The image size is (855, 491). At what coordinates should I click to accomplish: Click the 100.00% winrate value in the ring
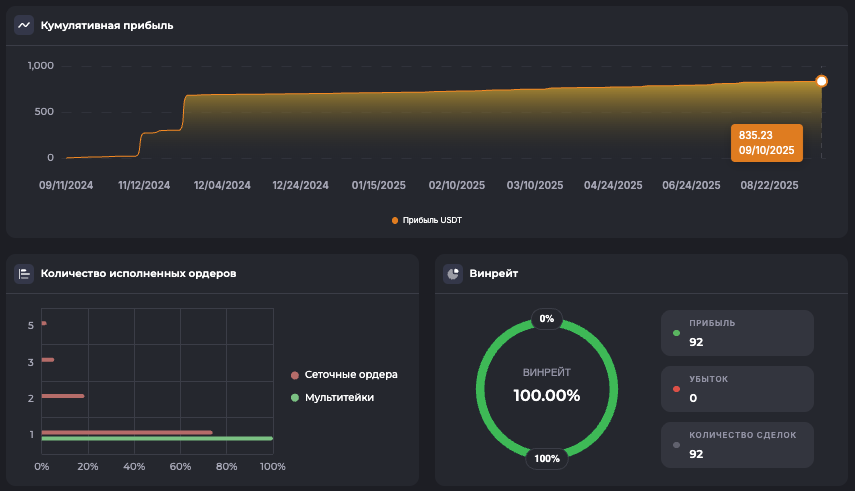coord(546,395)
